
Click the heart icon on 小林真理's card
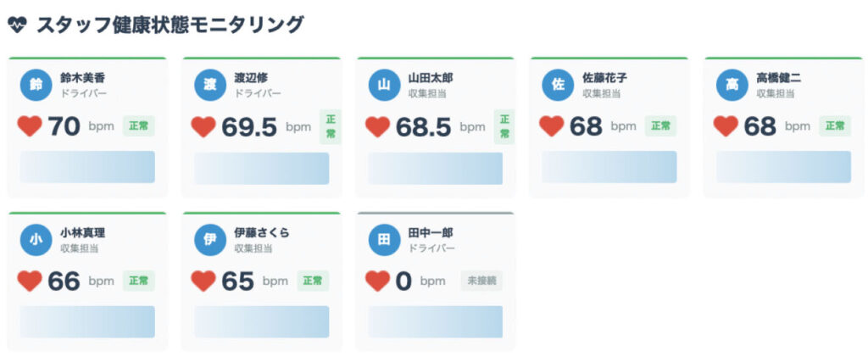[30, 281]
